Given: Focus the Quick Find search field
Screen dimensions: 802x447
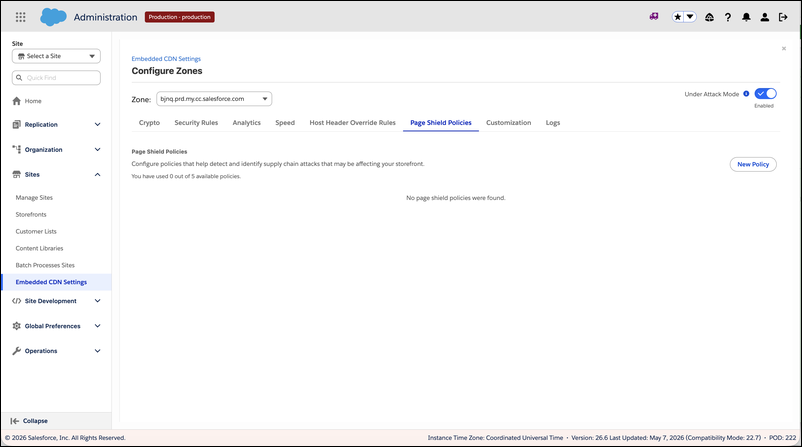Looking at the screenshot, I should pyautogui.click(x=56, y=78).
